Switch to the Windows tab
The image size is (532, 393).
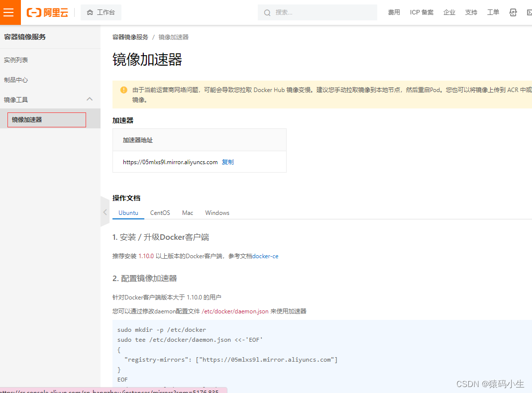pyautogui.click(x=217, y=212)
